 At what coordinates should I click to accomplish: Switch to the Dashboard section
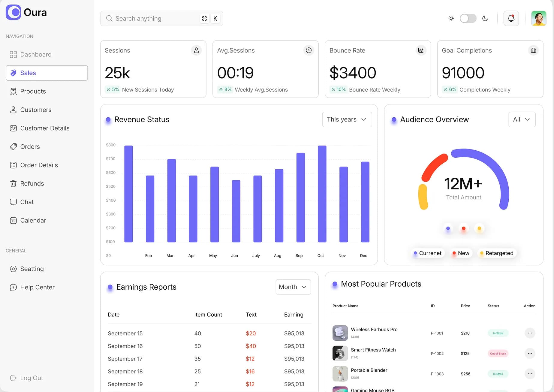point(36,54)
